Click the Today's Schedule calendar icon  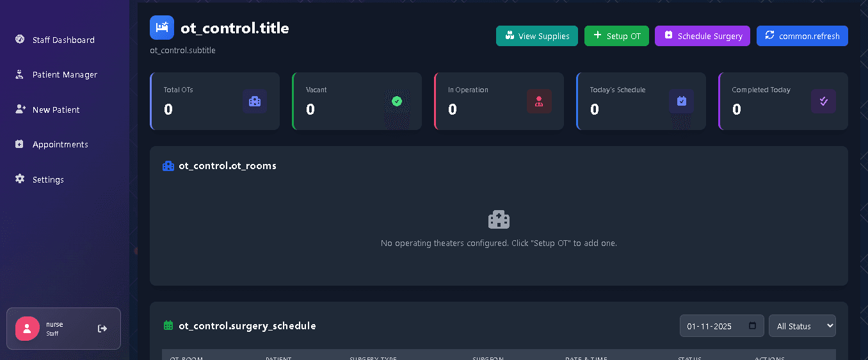681,101
